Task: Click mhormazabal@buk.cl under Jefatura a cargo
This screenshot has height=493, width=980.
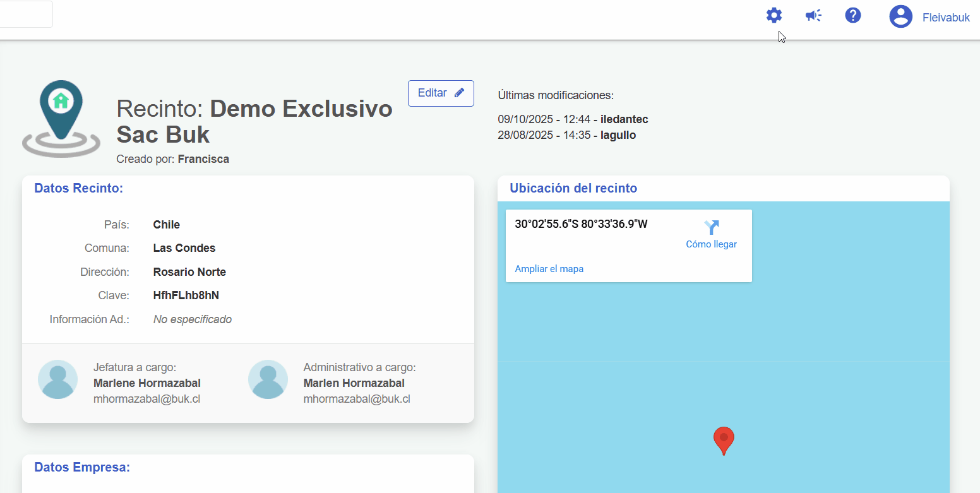Action: [146, 398]
